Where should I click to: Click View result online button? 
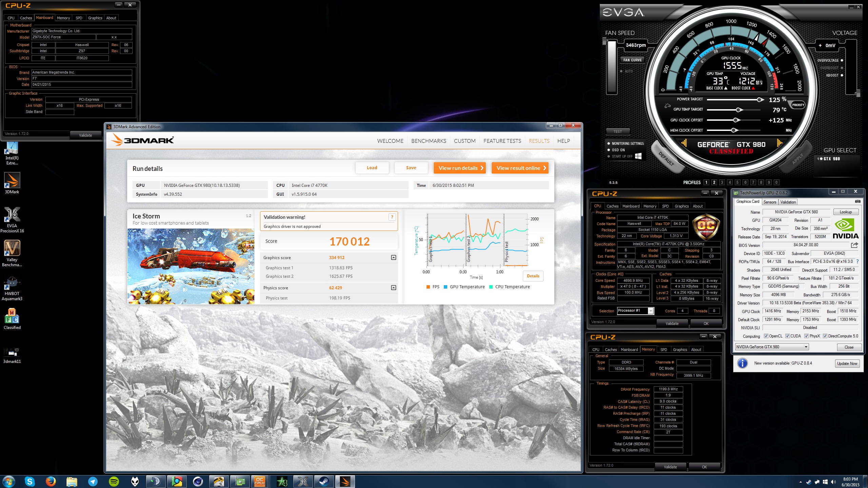pos(520,168)
